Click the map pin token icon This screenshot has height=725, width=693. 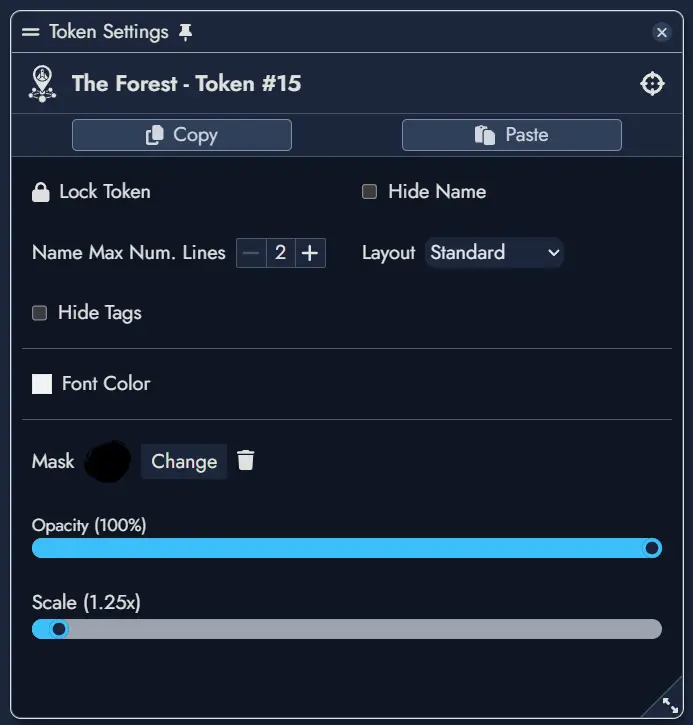[42, 84]
